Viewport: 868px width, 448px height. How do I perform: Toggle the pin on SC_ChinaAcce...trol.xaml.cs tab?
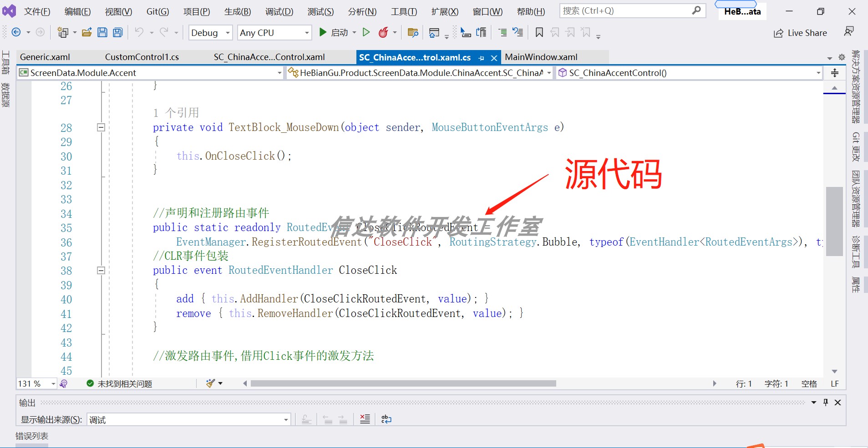click(x=482, y=58)
